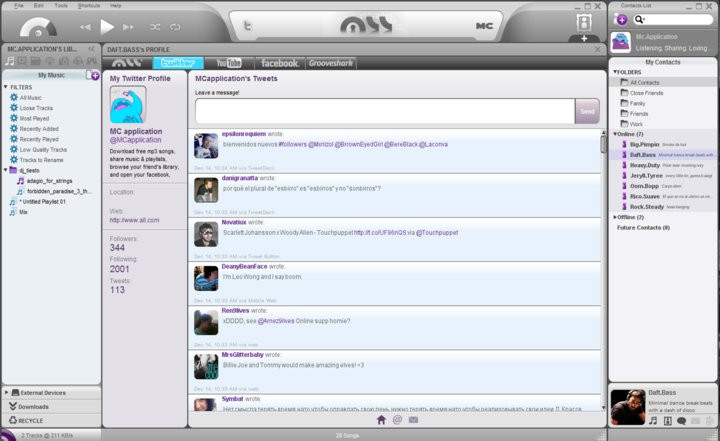Open the Help menu
Viewport: 720px width, 441px height.
[116, 6]
